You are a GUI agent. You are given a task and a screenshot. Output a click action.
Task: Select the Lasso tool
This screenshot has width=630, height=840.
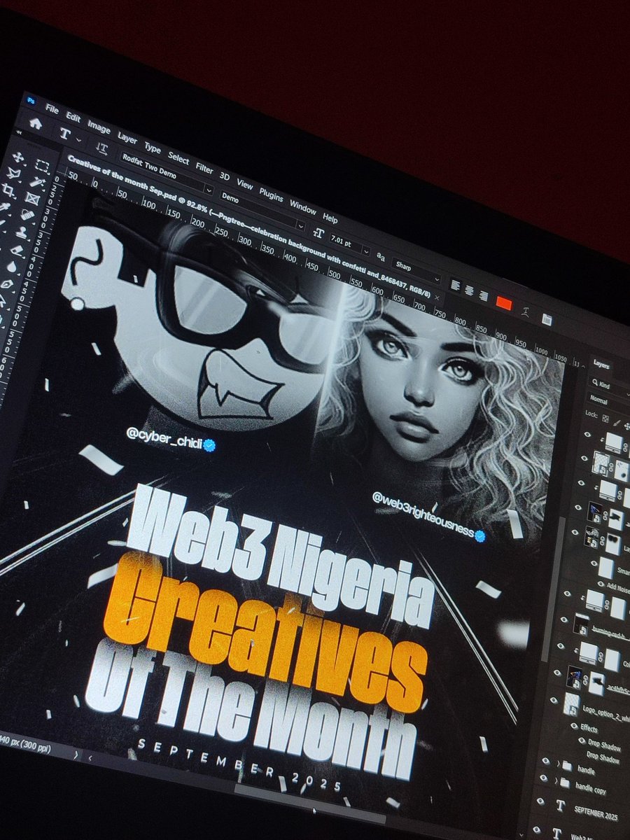(15, 173)
